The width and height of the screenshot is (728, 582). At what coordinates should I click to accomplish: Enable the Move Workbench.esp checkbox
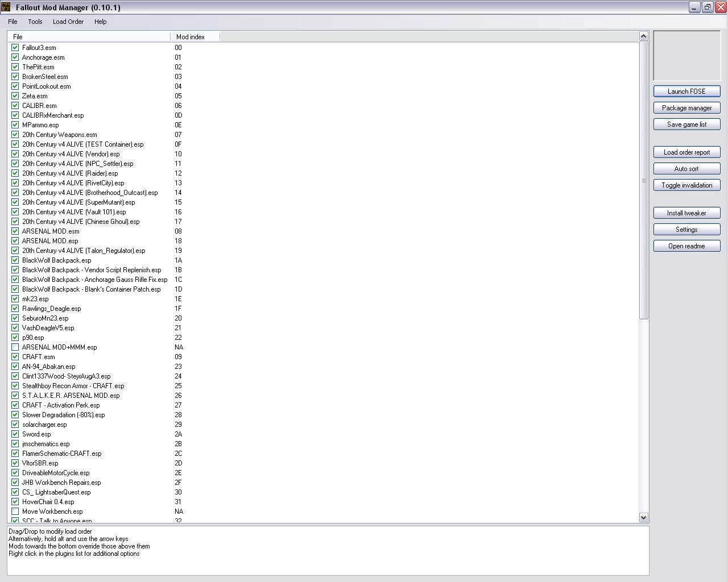point(15,512)
